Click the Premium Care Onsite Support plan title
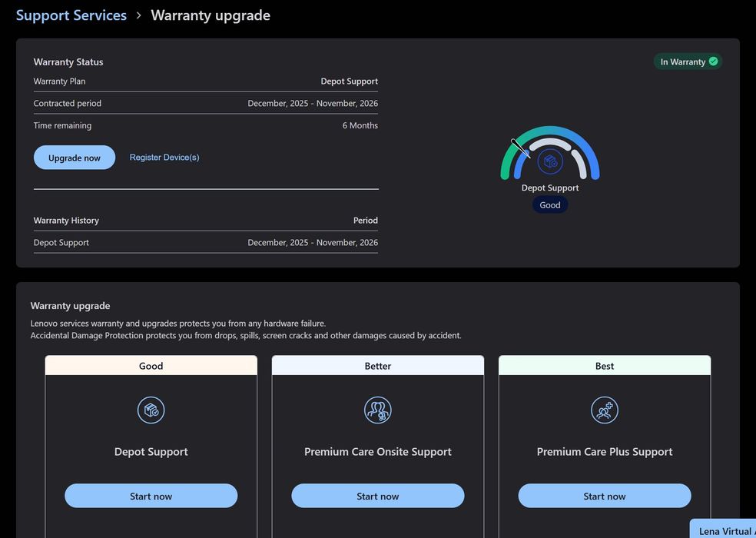Viewport: 756px width, 538px height. point(378,452)
